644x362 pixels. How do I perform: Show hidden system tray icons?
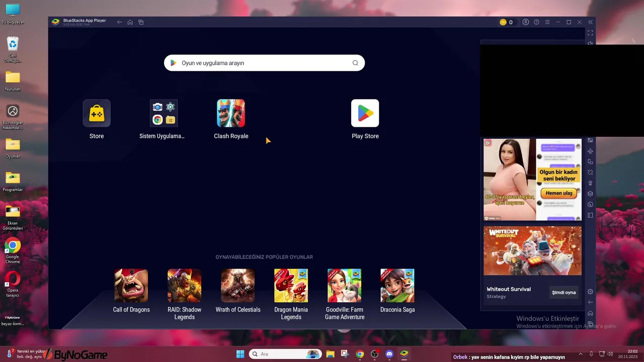click(580, 354)
